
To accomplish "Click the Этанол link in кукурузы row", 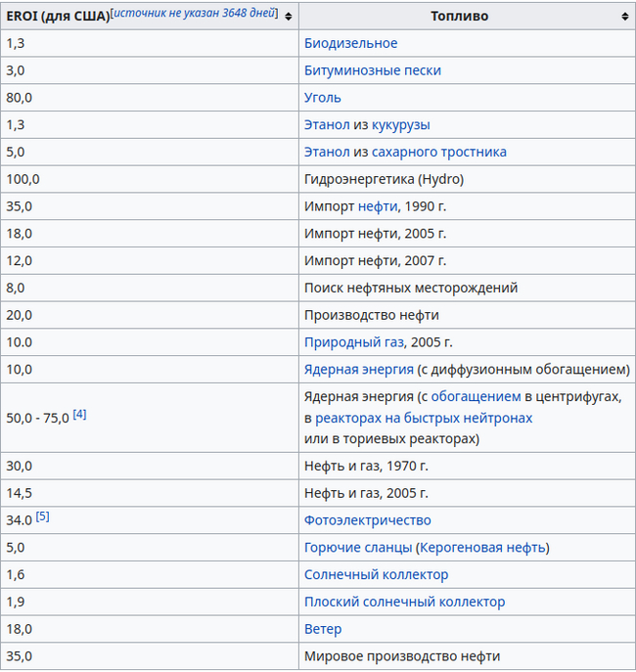I will pyautogui.click(x=327, y=124).
